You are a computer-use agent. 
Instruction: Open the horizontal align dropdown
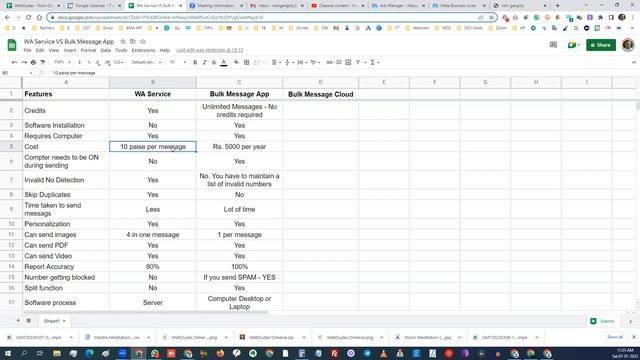point(276,62)
